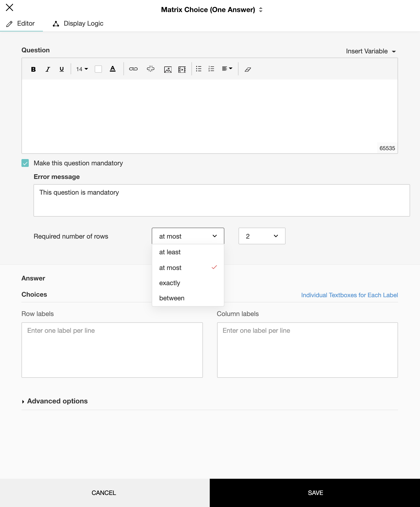Open Individual Textboxes for Each Label
Screen dimensions: 420x507
point(349,295)
